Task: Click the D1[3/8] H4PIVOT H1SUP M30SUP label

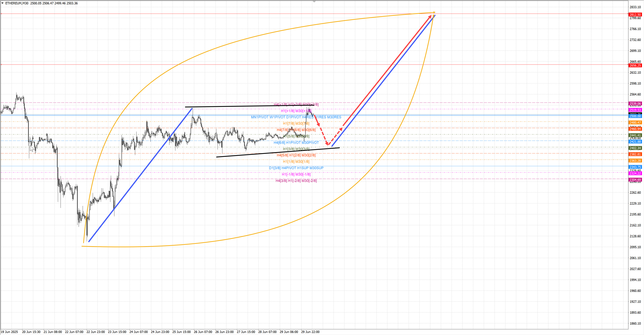Action: [296, 168]
